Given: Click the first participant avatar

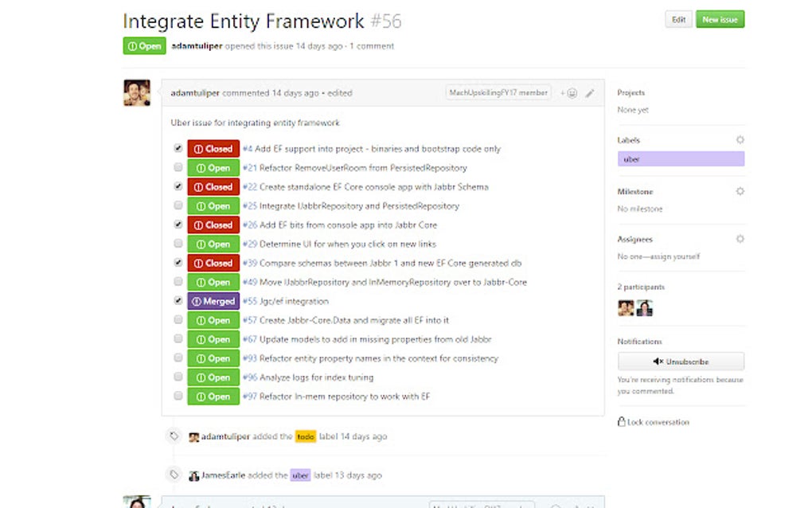Looking at the screenshot, I should coord(626,308).
